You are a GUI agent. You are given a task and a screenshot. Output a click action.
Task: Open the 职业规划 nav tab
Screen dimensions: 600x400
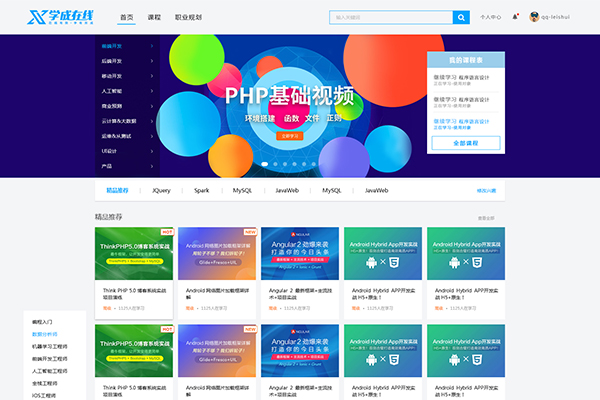tap(188, 17)
